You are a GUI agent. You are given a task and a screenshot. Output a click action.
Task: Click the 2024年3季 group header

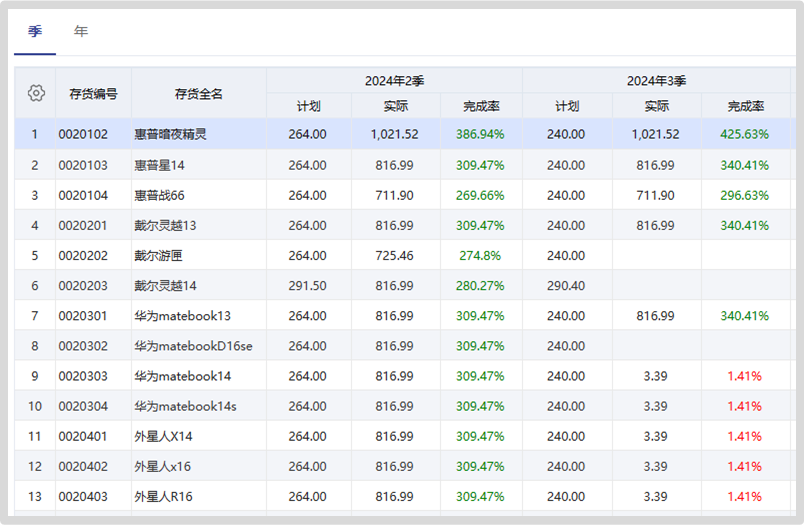point(656,81)
